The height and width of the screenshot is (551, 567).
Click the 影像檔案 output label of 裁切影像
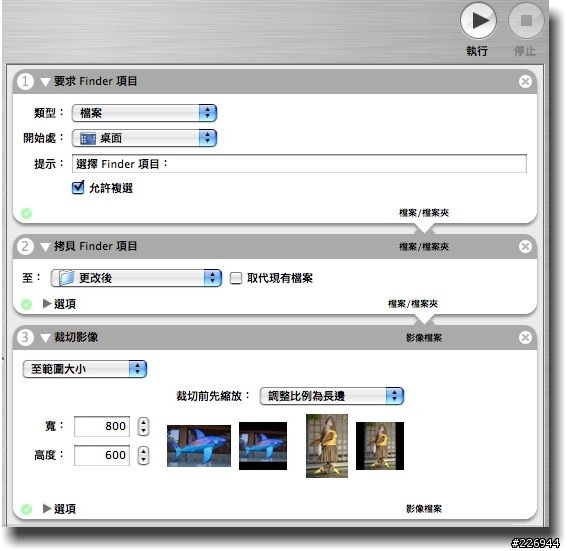point(424,509)
